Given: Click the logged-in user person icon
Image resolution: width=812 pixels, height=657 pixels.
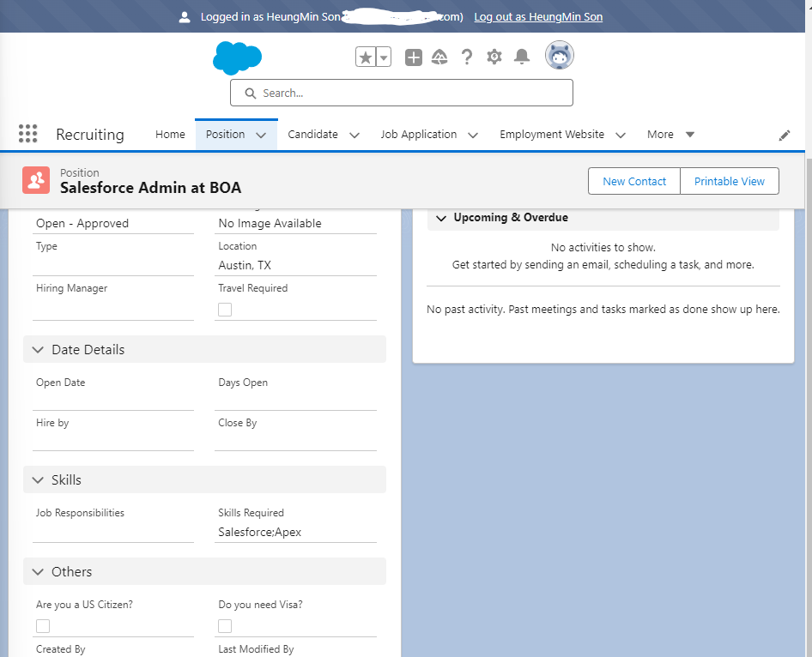Looking at the screenshot, I should (185, 17).
